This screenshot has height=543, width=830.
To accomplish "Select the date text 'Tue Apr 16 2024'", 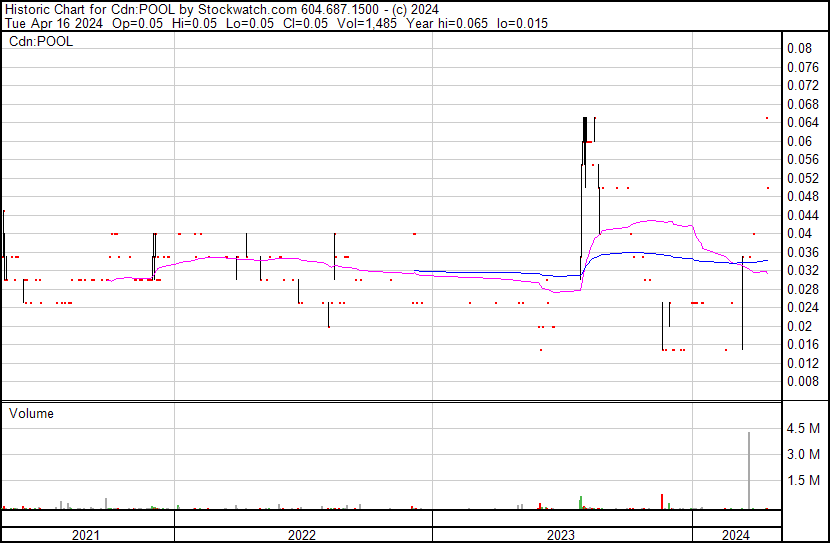I will point(53,23).
